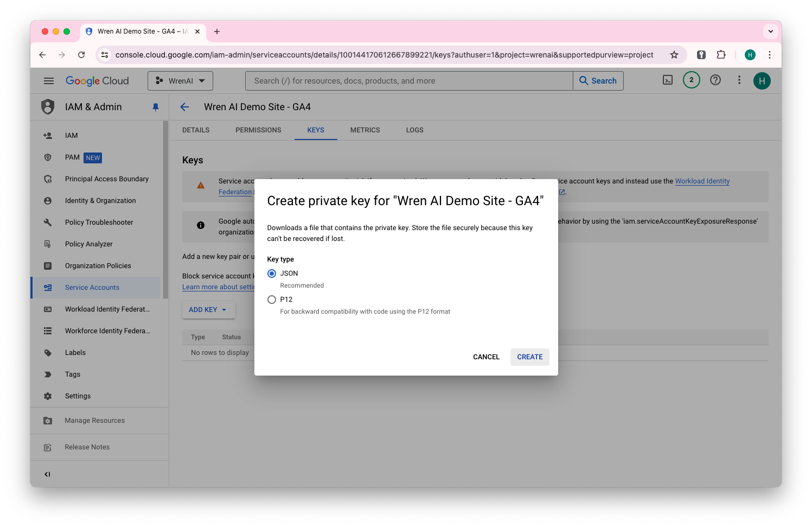
Task: Open notifications badge showing 2
Action: pyautogui.click(x=691, y=80)
